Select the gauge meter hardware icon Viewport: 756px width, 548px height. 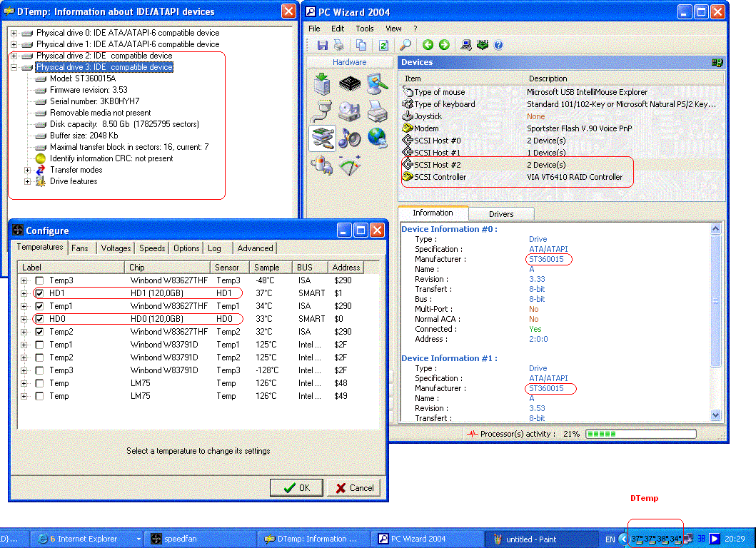click(350, 166)
